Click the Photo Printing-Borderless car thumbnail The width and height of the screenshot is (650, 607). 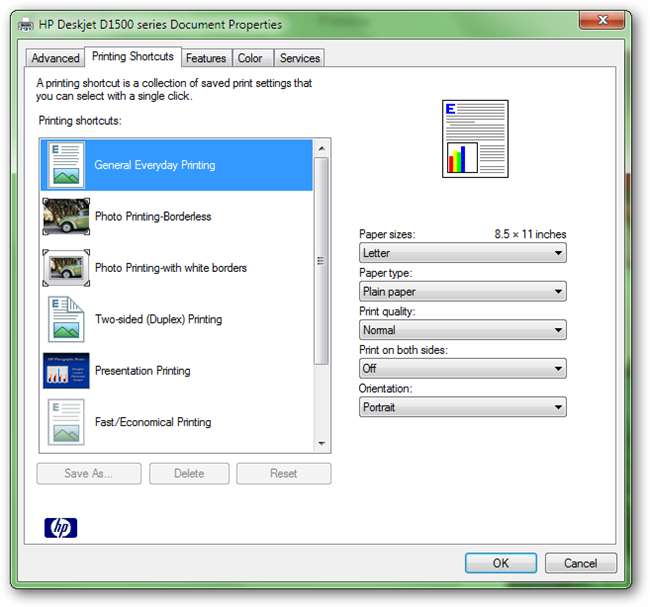[66, 216]
